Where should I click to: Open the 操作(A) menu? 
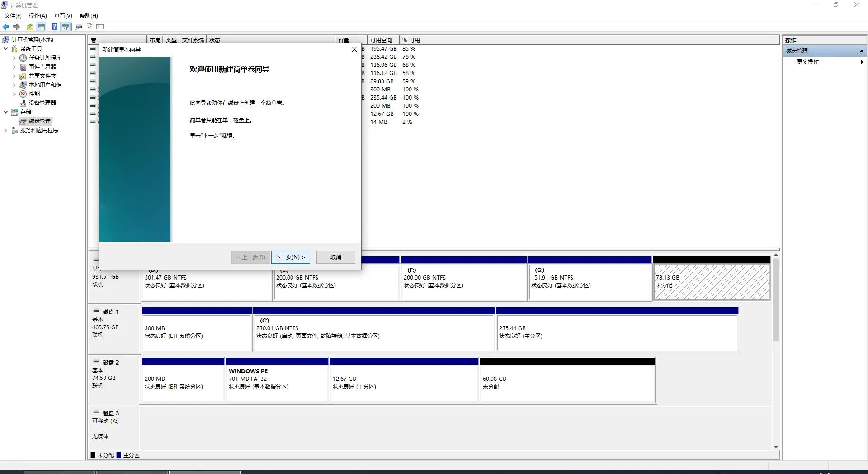[x=38, y=16]
